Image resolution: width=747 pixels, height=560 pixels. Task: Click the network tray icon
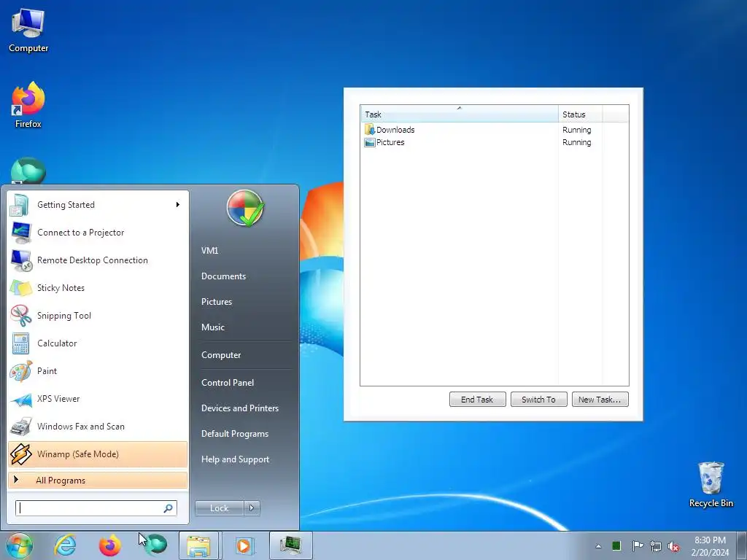(x=656, y=546)
